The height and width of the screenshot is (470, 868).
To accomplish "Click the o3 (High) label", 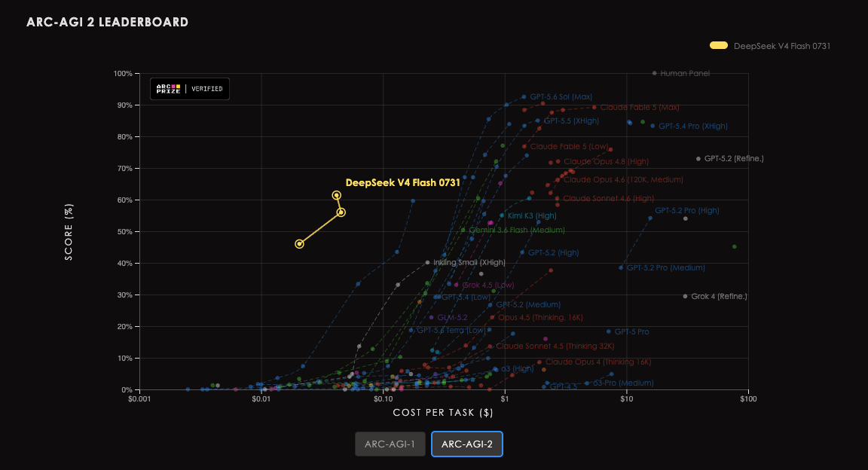I will point(517,368).
